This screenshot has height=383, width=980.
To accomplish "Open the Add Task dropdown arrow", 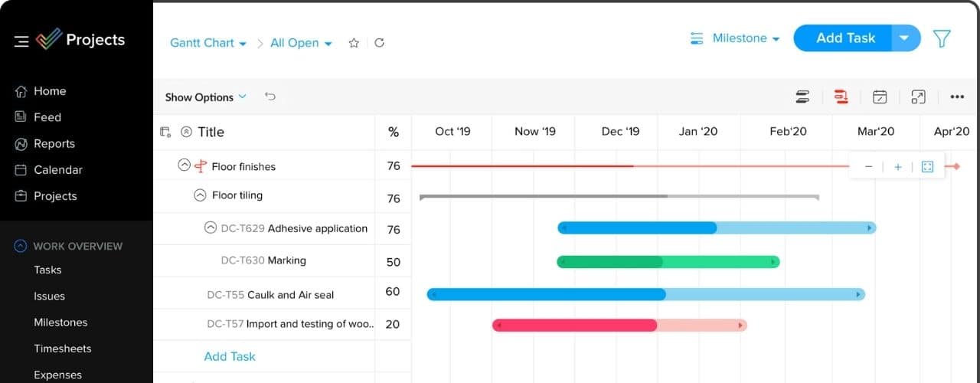I will (x=905, y=38).
